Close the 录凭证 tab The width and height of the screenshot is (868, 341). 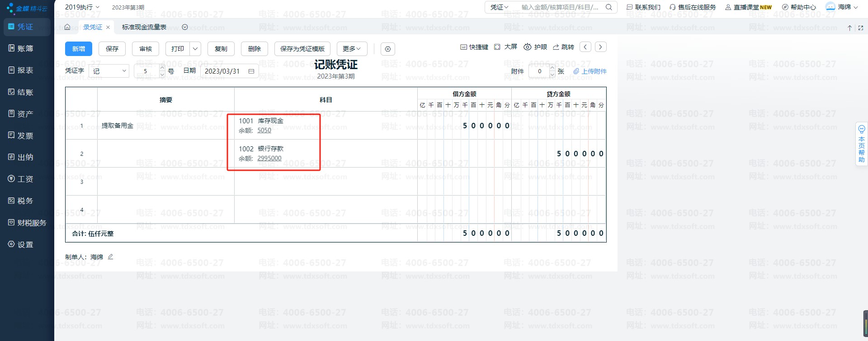[x=108, y=28]
